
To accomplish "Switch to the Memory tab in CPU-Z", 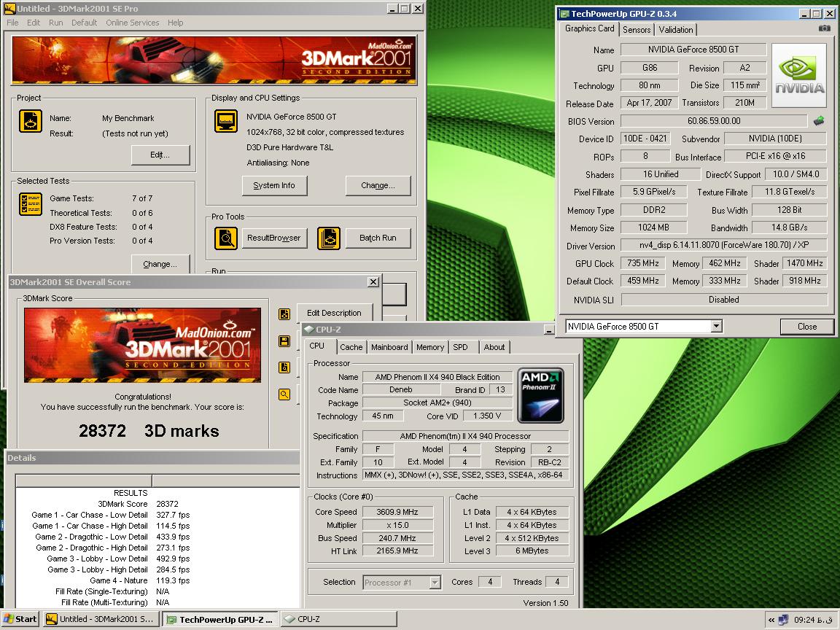I will coord(430,347).
